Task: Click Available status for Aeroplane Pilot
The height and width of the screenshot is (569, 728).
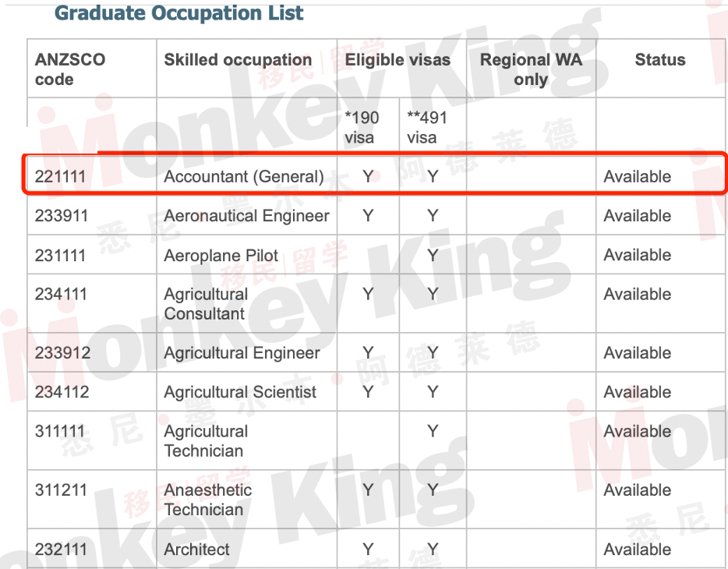Action: 637,255
